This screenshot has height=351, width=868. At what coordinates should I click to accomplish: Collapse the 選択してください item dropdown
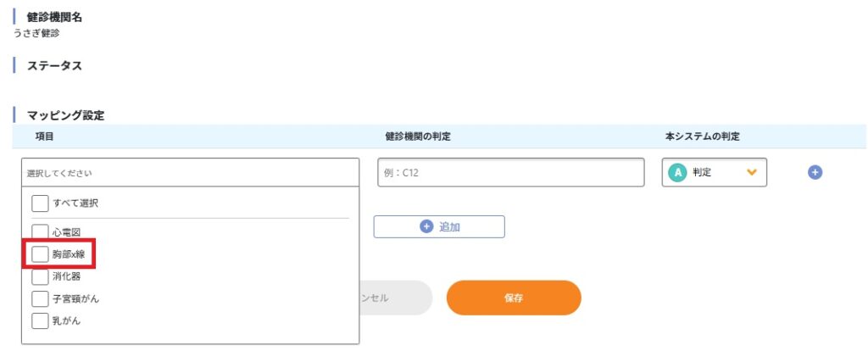coord(191,172)
